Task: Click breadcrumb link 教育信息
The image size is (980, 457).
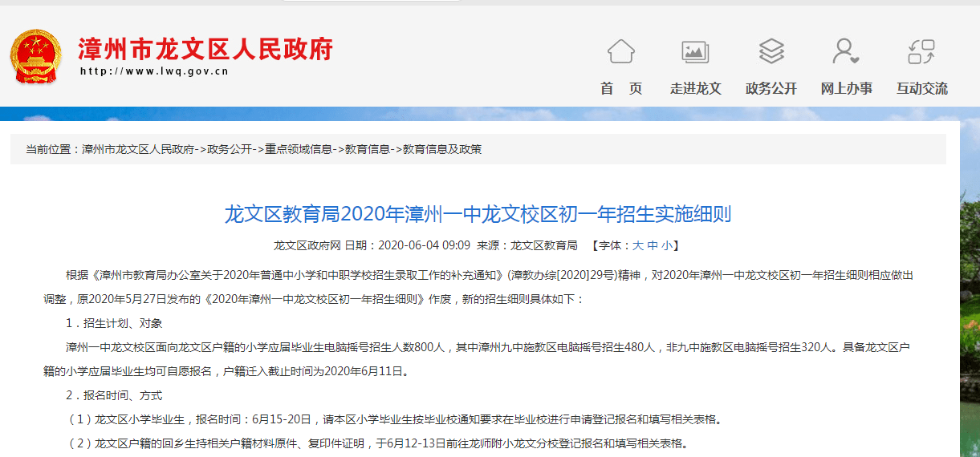Action: [368, 149]
